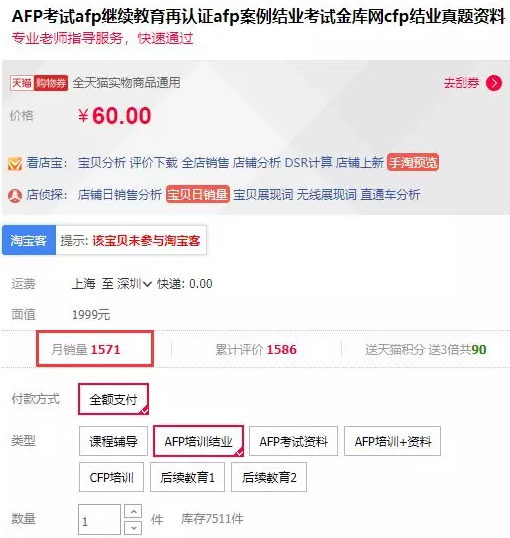Choose the AFP培训结业 type option
This screenshot has height=538, width=510.
198,441
